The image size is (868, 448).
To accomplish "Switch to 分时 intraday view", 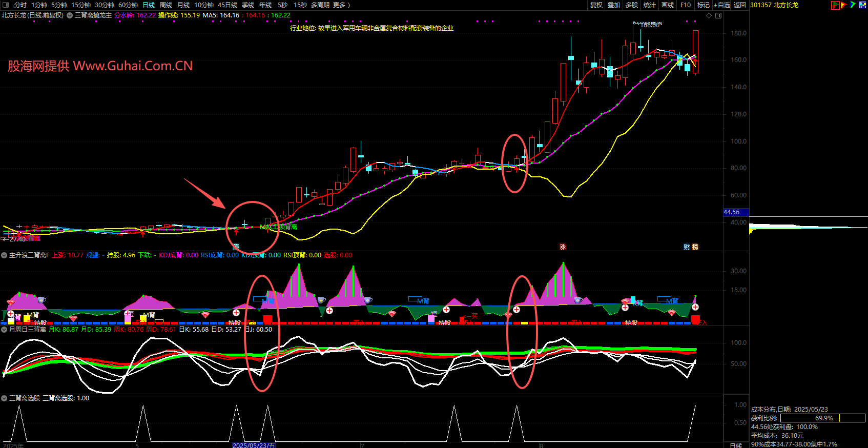I will coord(20,5).
